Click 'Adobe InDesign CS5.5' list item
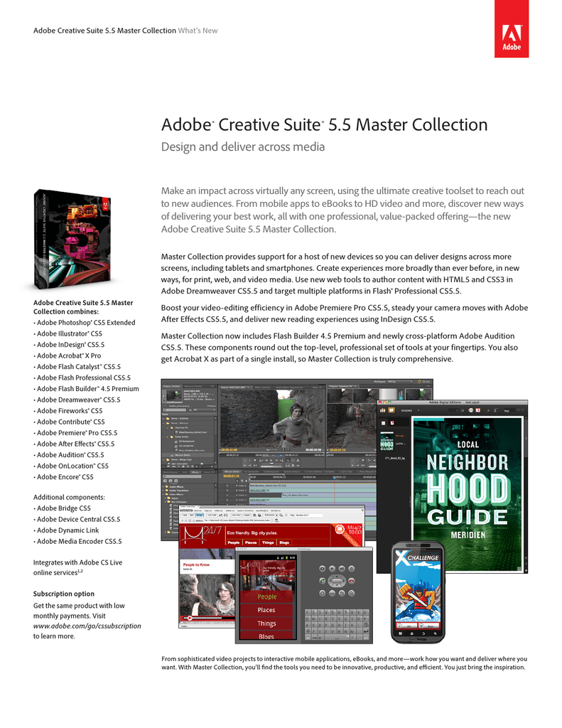Image resolution: width=562 pixels, height=728 pixels. pos(70,345)
